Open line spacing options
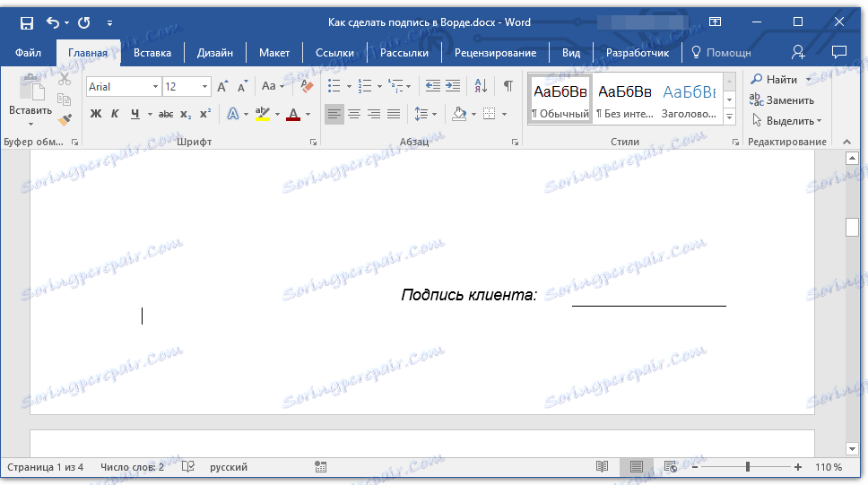Viewport: 868px width, 485px height. [421, 114]
